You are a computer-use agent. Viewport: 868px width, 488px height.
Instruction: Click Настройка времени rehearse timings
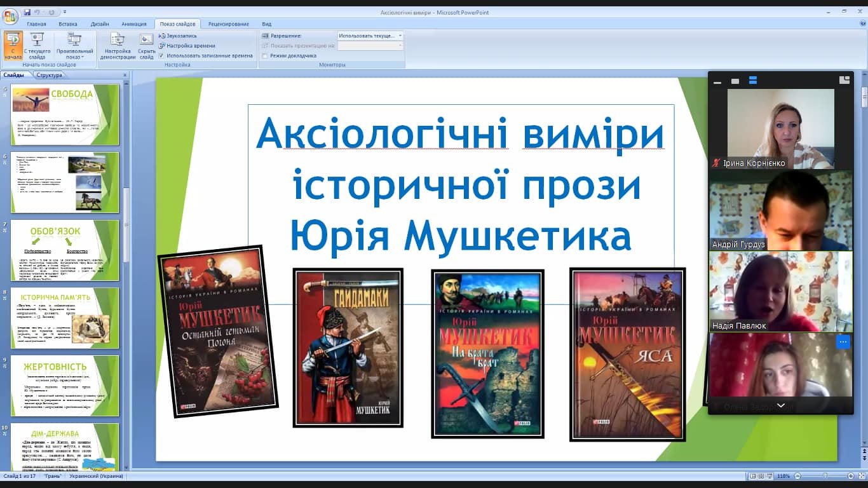pyautogui.click(x=187, y=46)
